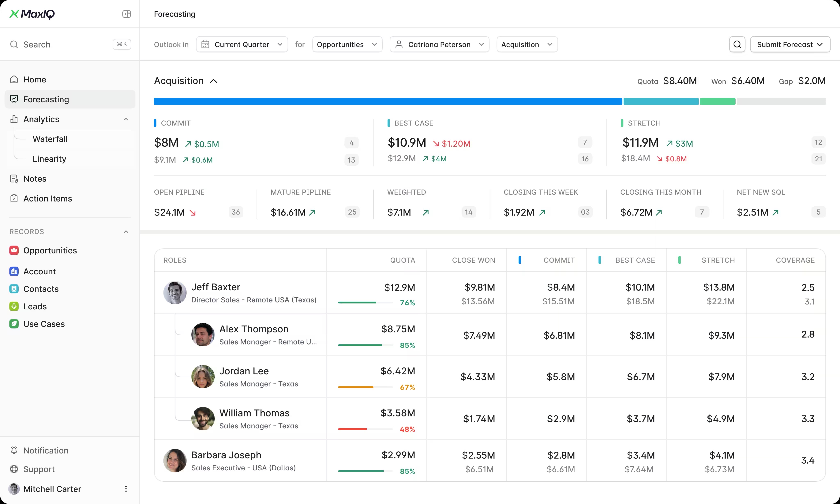Image resolution: width=840 pixels, height=504 pixels.
Task: Collapse the sidebar with panel toggle icon
Action: (126, 14)
